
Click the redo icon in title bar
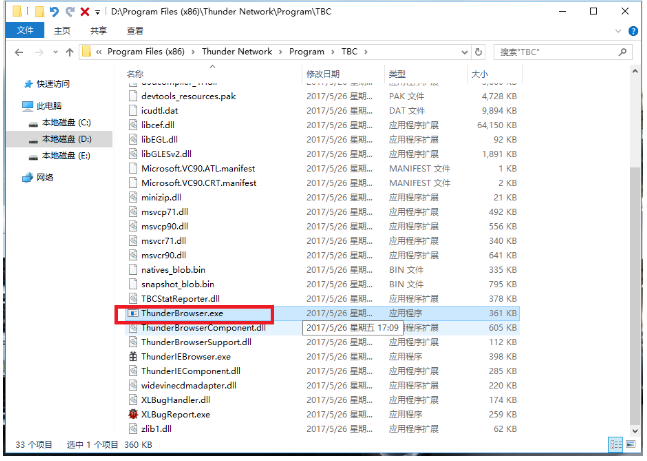click(70, 12)
